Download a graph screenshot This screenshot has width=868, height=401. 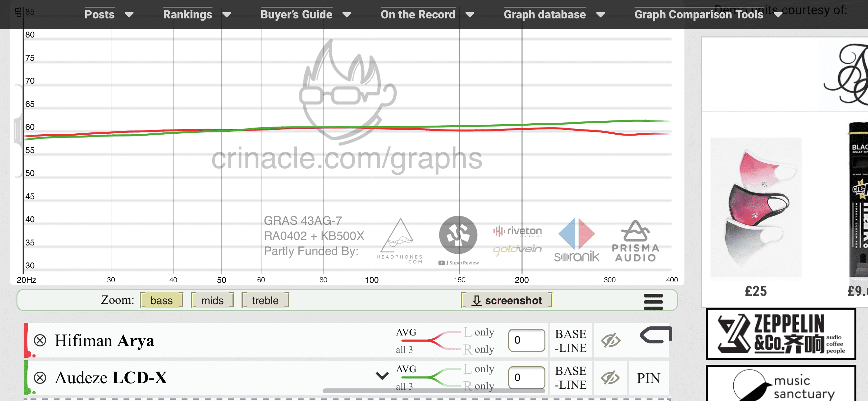tap(506, 300)
